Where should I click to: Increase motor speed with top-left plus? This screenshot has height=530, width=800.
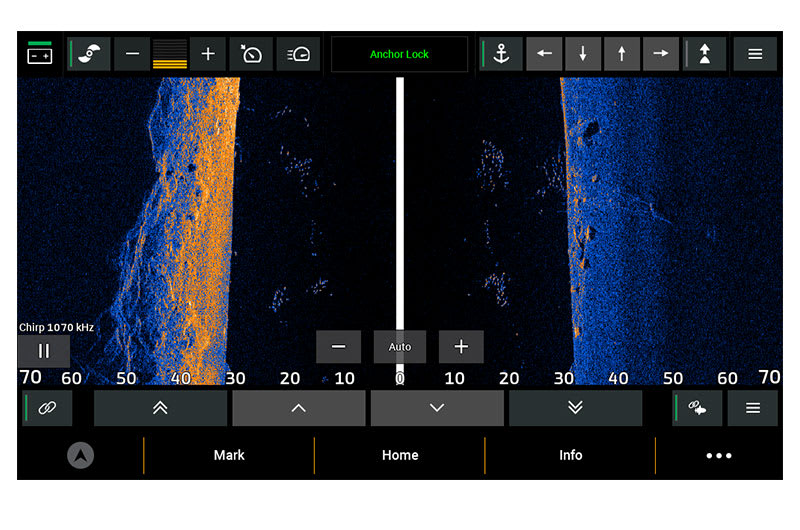208,54
